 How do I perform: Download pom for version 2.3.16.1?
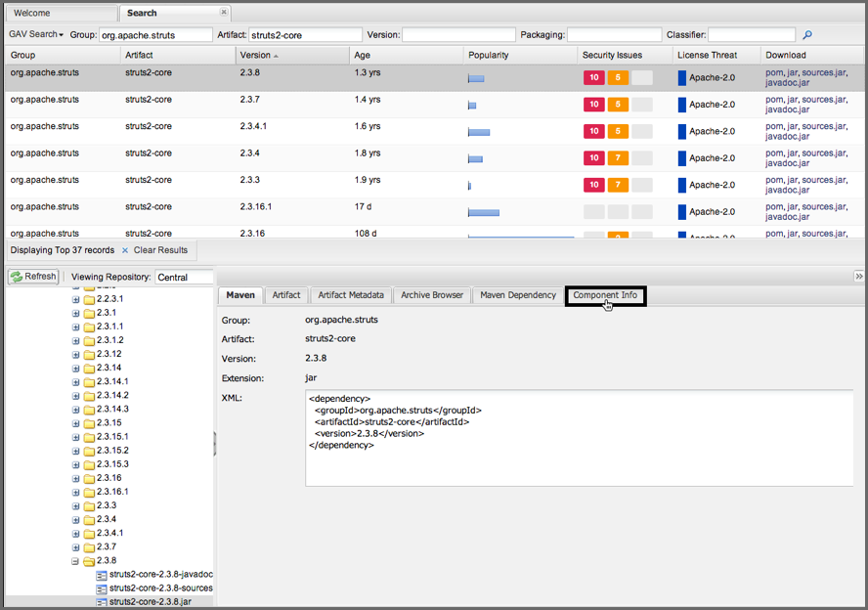(774, 207)
